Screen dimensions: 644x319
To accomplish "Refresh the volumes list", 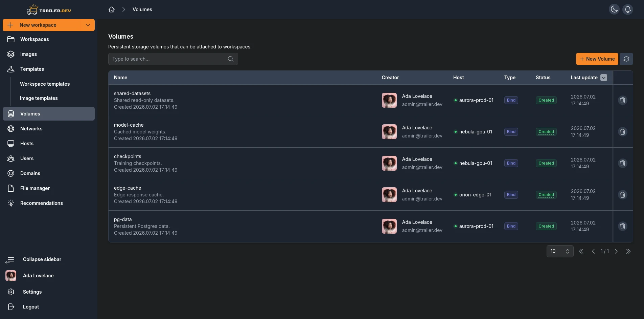I will pyautogui.click(x=626, y=59).
